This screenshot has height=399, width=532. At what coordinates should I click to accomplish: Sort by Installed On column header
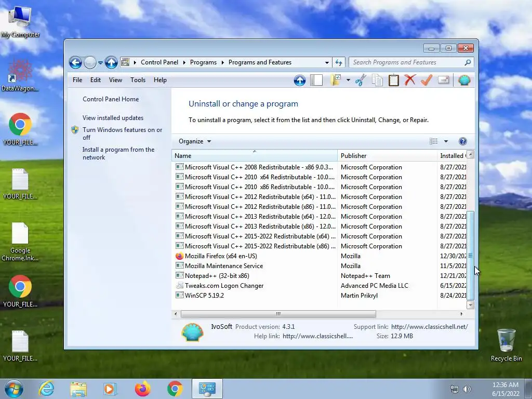coord(453,155)
